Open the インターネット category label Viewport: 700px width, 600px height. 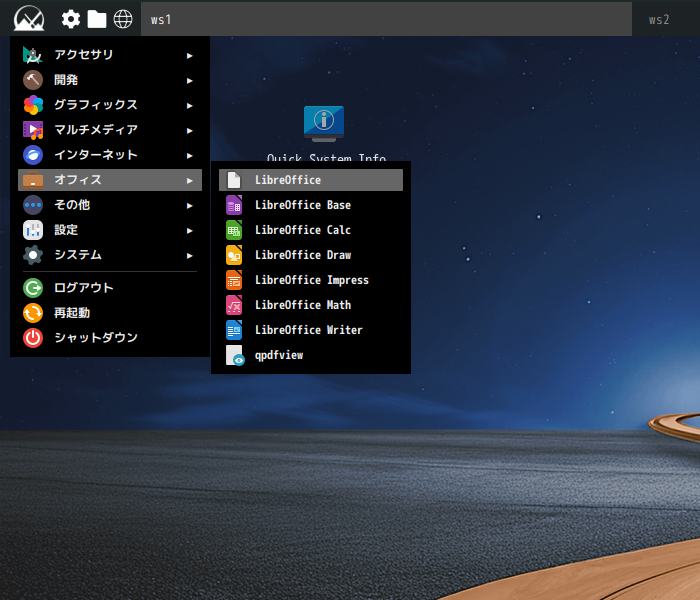pyautogui.click(x=96, y=155)
